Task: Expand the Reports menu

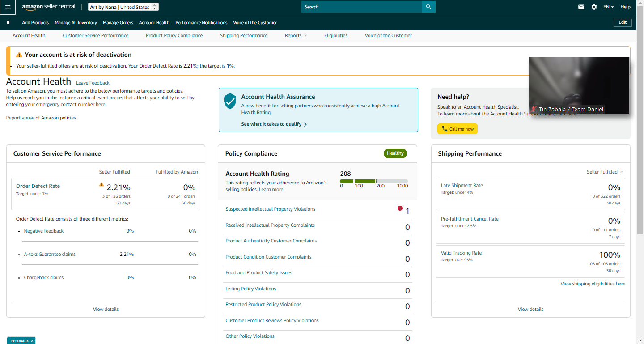Action: [x=296, y=35]
